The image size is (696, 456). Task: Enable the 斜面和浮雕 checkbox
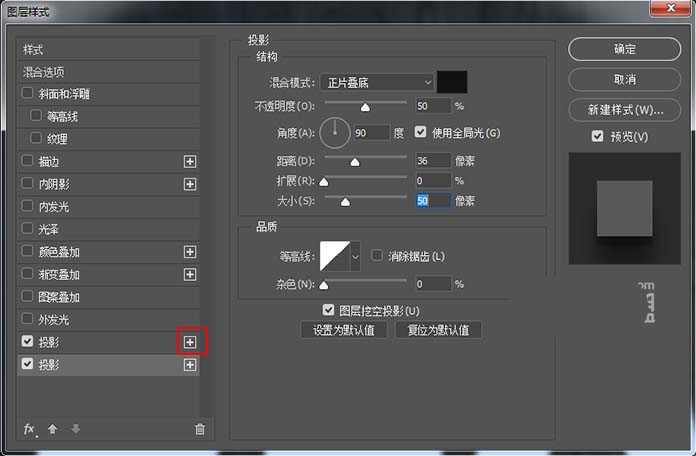click(28, 93)
